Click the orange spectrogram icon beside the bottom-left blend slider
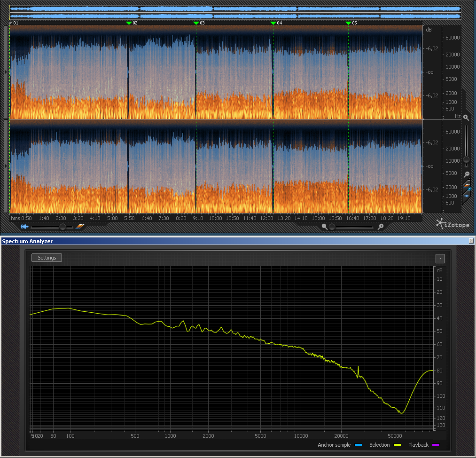476x458 pixels. (x=80, y=227)
